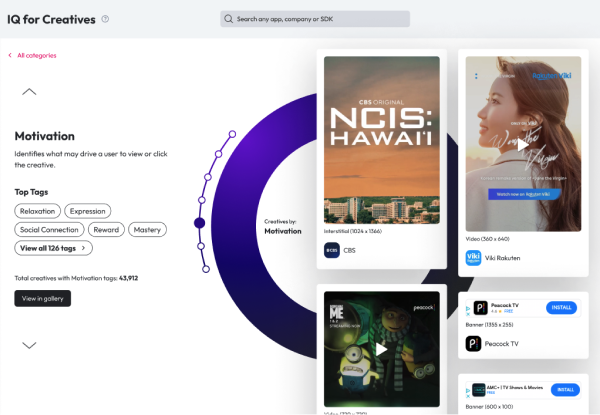Viewport: 600px width, 415px height.
Task: Click the Banner (1355 x 255) label
Action: point(489,324)
